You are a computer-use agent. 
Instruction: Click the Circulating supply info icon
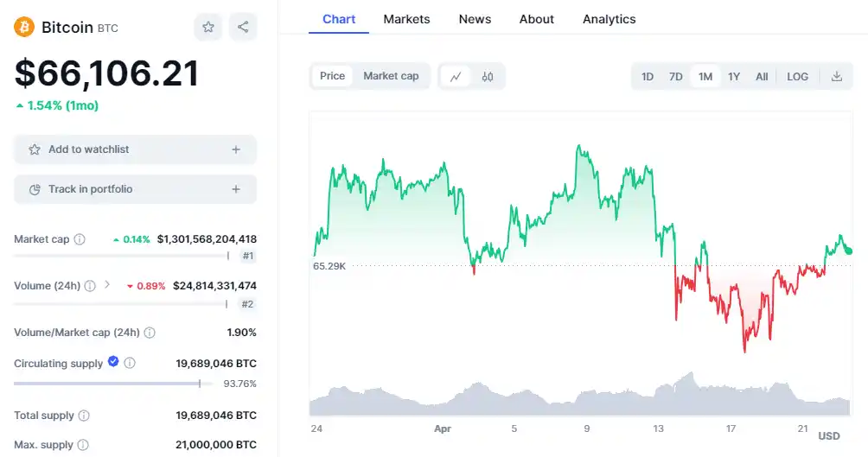tap(130, 364)
